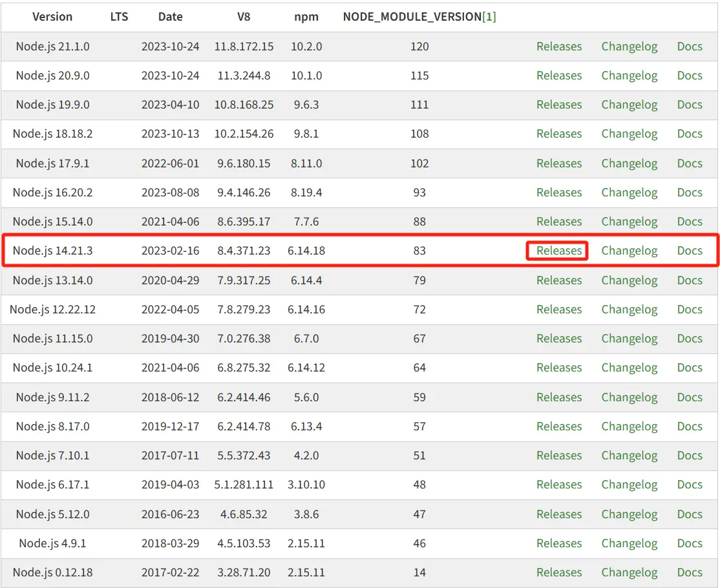The height and width of the screenshot is (588, 720).
Task: Click the V8 column header
Action: [x=244, y=17]
